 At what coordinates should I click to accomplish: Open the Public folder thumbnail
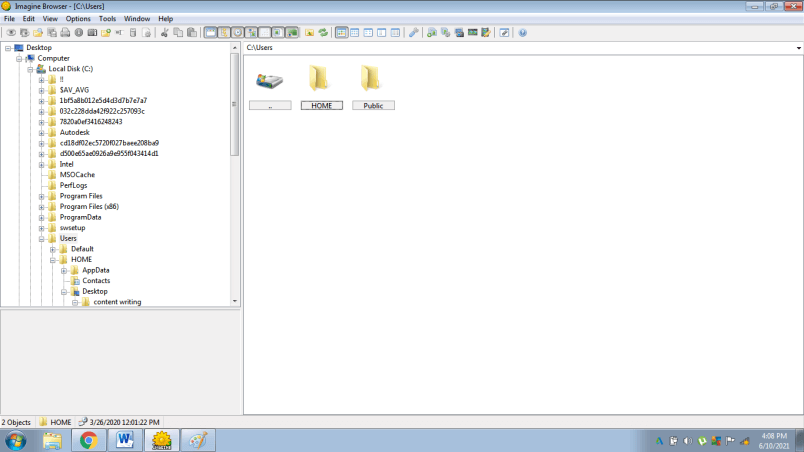click(x=373, y=86)
